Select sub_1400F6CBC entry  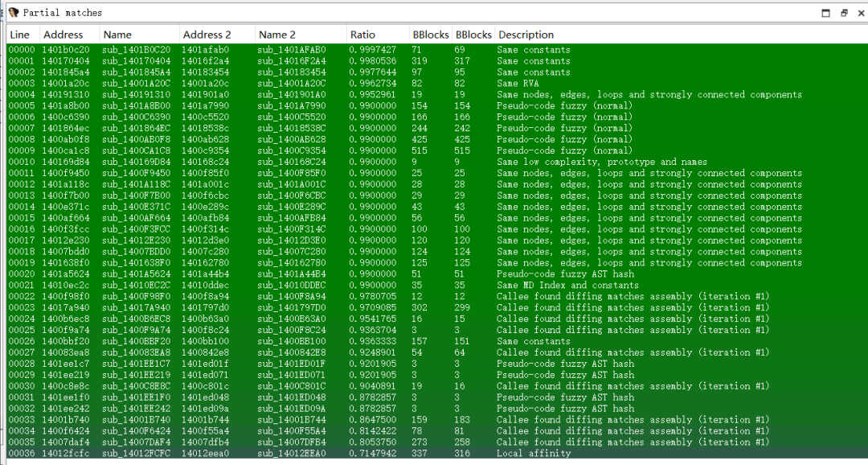tap(292, 195)
